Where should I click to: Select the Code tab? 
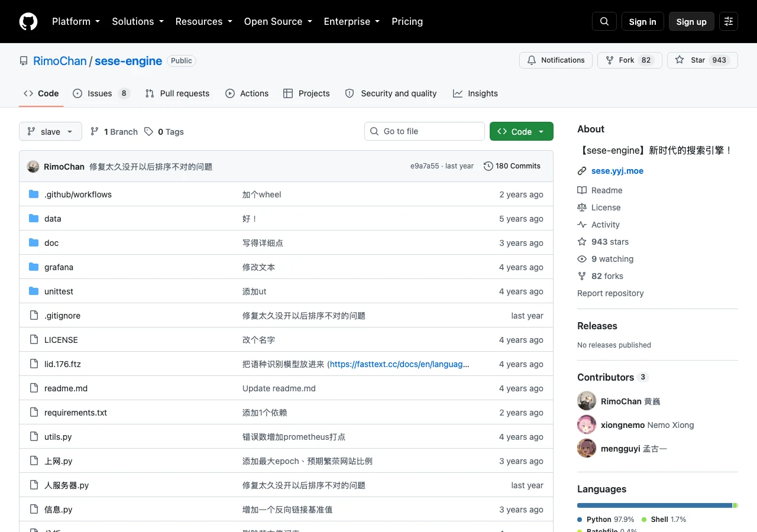click(41, 93)
